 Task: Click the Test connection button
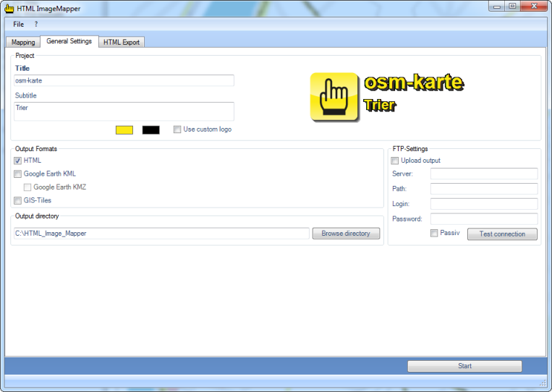(502, 234)
